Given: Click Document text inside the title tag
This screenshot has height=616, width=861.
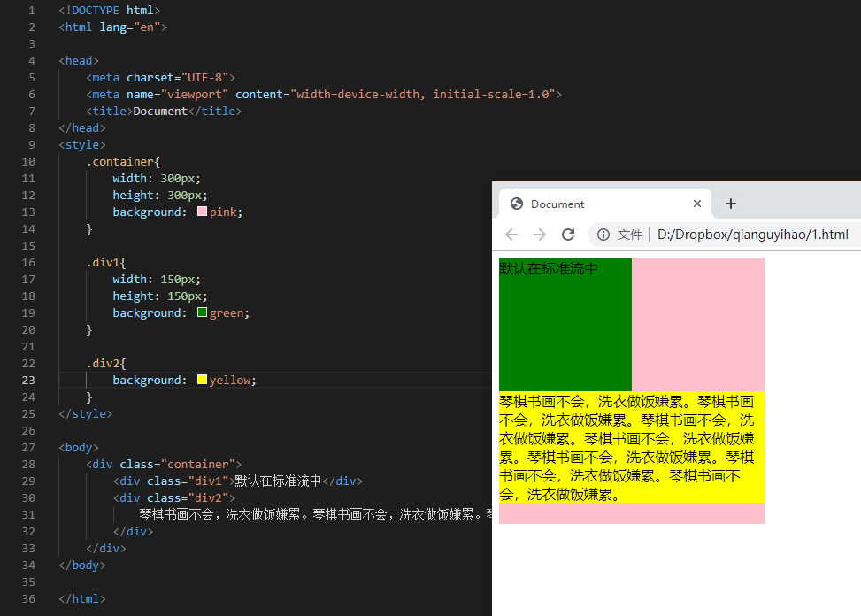Looking at the screenshot, I should point(160,111).
